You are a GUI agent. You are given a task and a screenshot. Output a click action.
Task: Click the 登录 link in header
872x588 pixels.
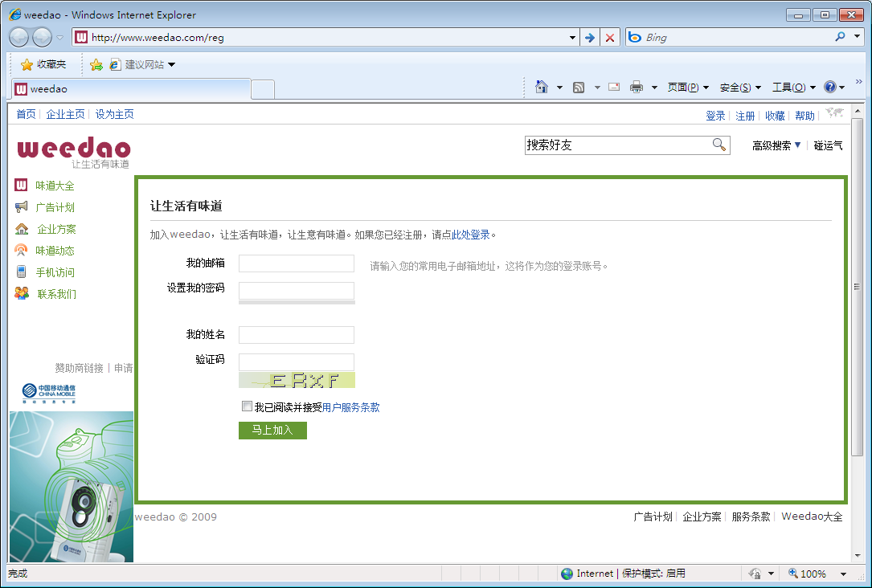click(x=715, y=116)
